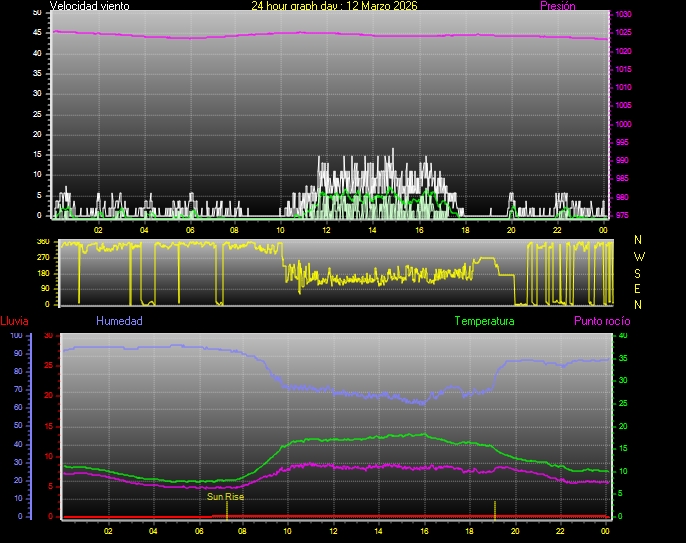Click the 975 pressure axis value

coord(623,215)
